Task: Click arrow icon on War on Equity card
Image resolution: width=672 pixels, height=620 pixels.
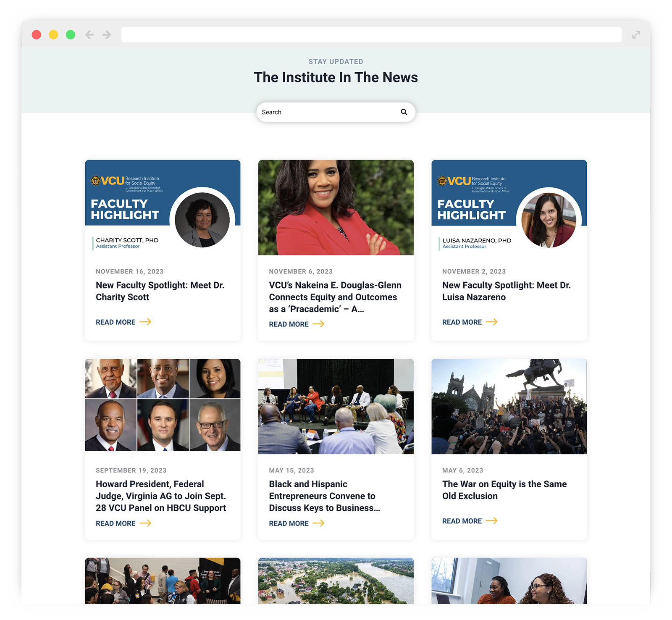Action: [x=492, y=521]
